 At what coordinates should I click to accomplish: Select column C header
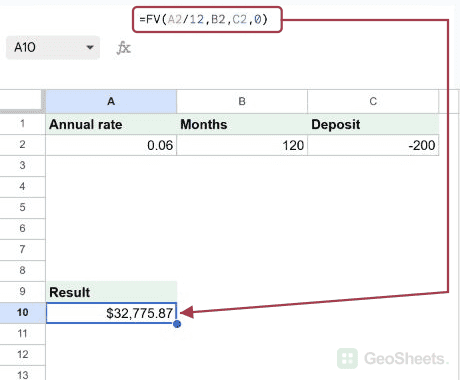pyautogui.click(x=373, y=101)
